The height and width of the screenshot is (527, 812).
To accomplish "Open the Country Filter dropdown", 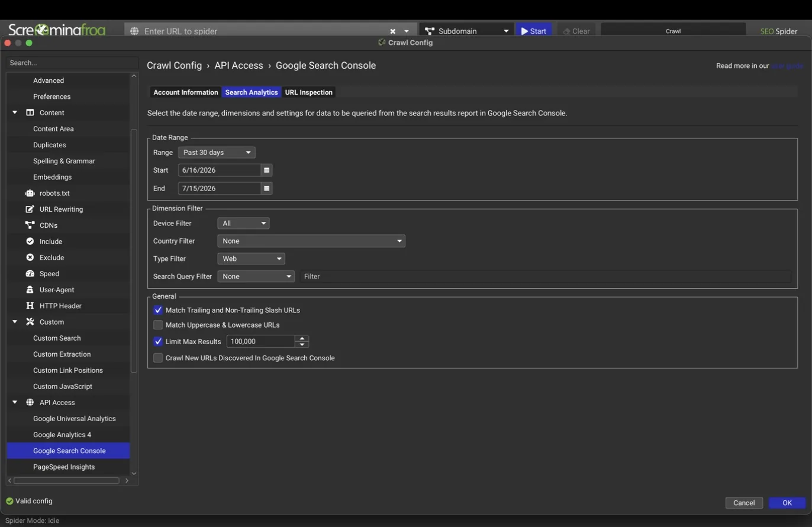I will coord(311,241).
